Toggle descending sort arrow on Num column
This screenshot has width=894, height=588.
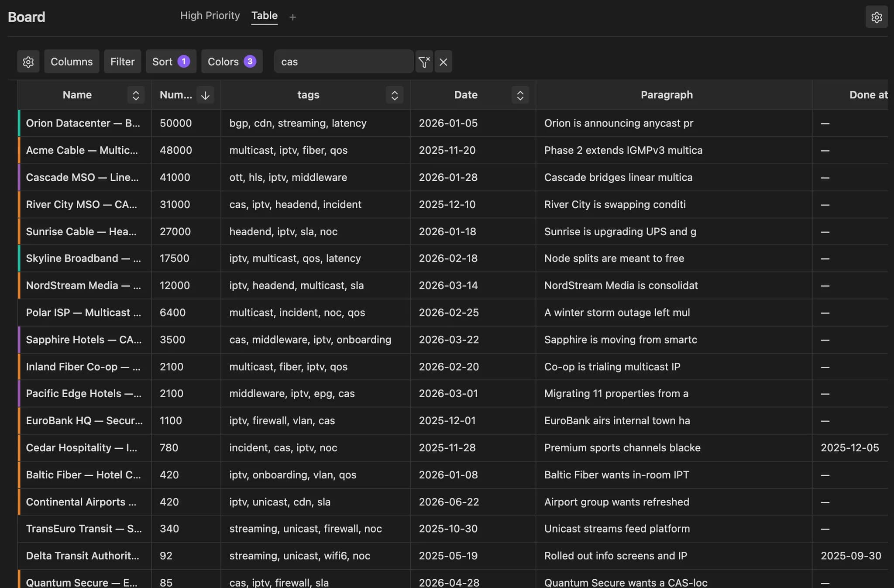[x=205, y=95]
